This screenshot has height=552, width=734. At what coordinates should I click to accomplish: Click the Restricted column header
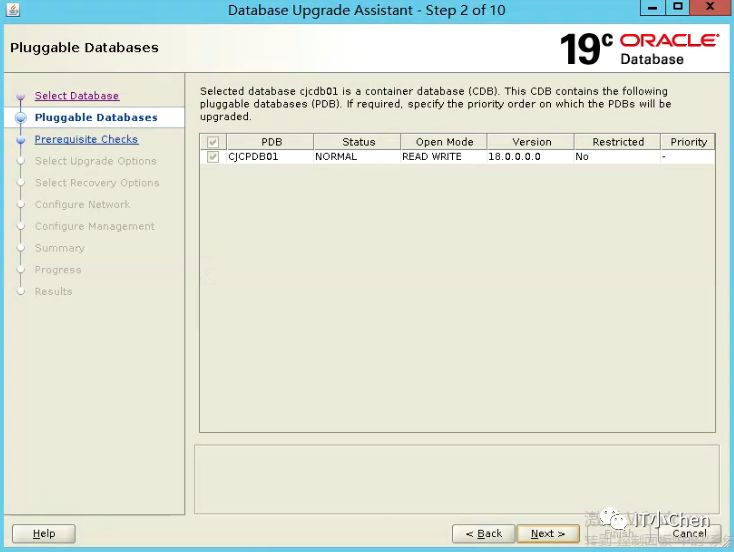click(617, 141)
